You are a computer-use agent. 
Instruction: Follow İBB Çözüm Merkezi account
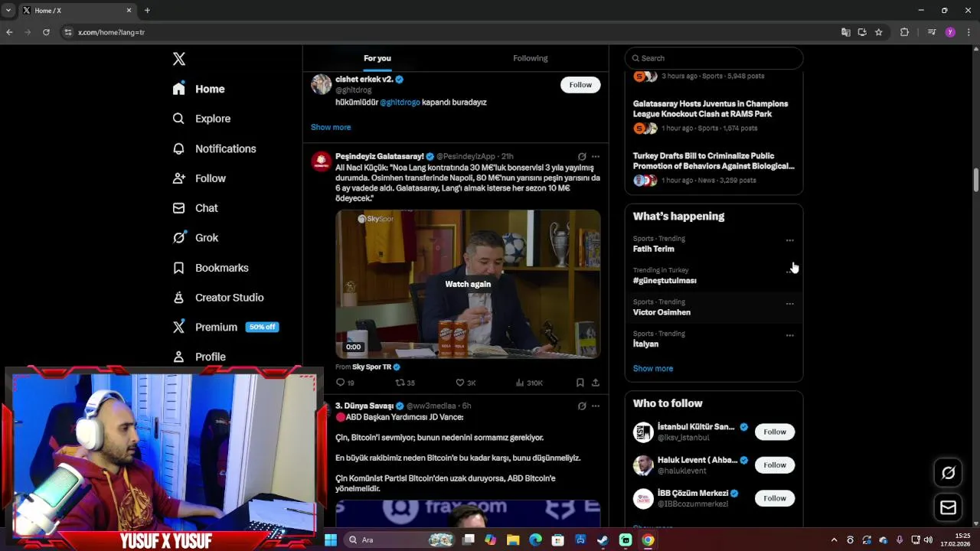click(775, 498)
